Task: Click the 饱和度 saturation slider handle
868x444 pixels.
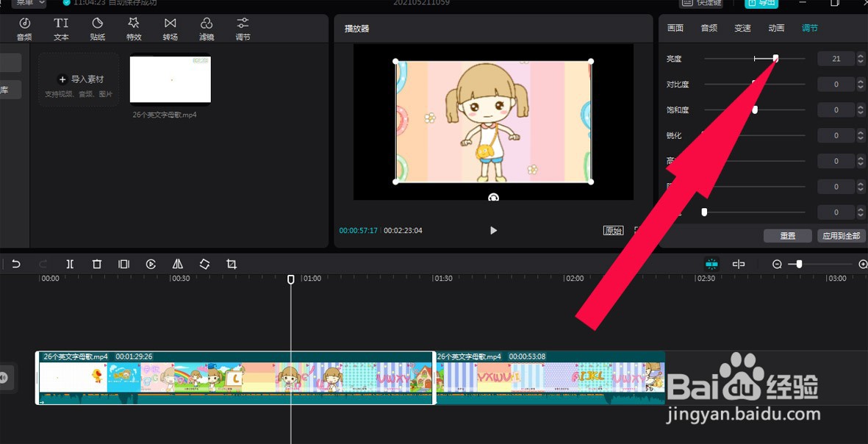Action: [x=755, y=110]
